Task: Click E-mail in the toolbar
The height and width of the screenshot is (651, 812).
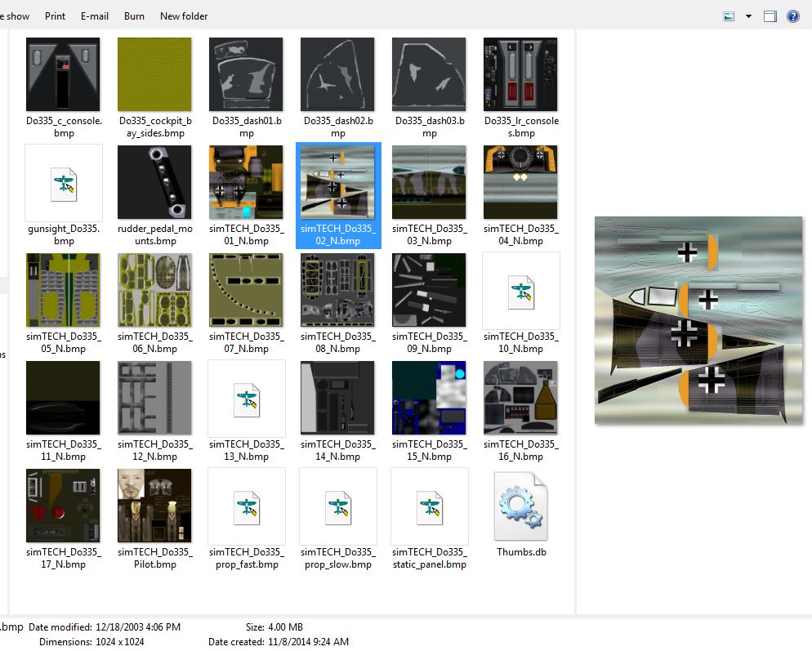Action: click(x=95, y=16)
